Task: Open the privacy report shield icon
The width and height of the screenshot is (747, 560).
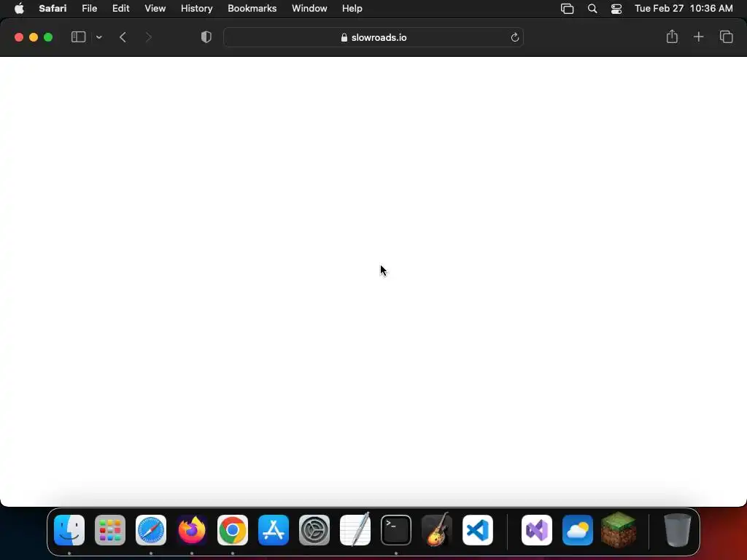Action: [206, 37]
